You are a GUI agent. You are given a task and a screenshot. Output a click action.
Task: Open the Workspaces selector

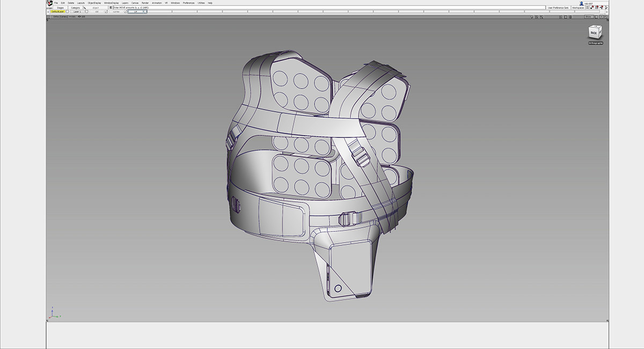pos(579,8)
